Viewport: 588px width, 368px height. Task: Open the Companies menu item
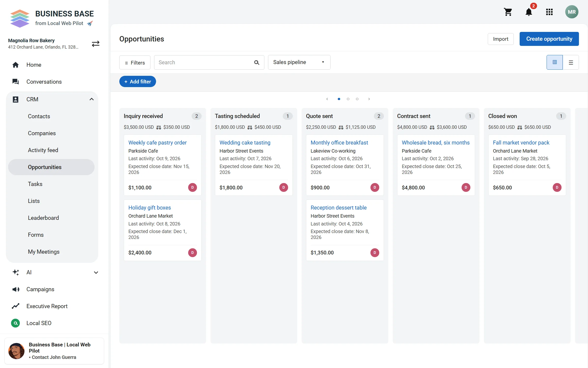(x=51, y=133)
